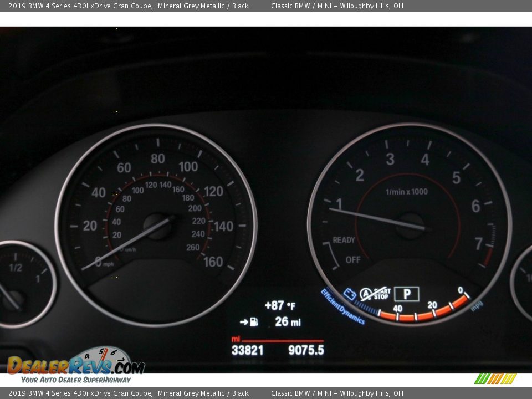Click the P gear indicator box
The width and height of the screenshot is (532, 399).
pos(406,294)
